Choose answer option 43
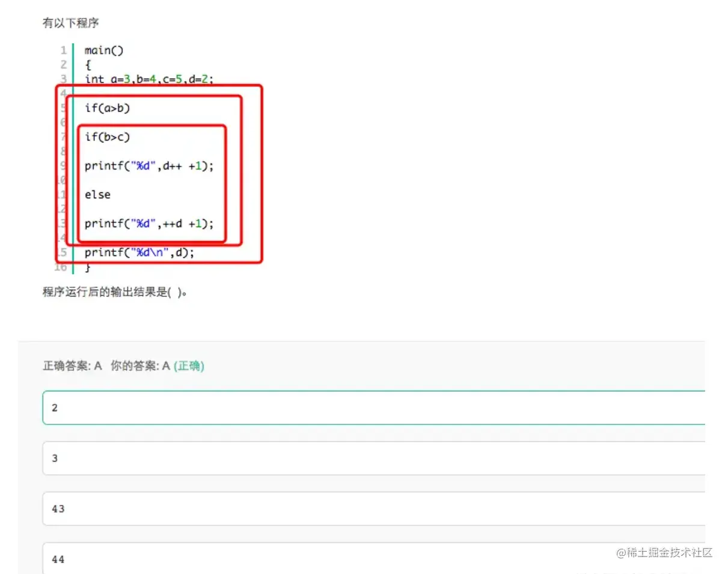This screenshot has width=728, height=574. point(373,509)
